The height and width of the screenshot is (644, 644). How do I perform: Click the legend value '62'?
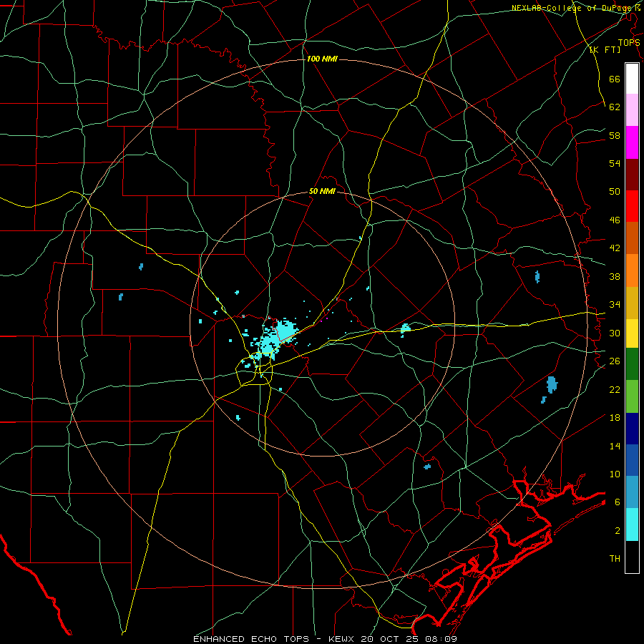pyautogui.click(x=615, y=107)
